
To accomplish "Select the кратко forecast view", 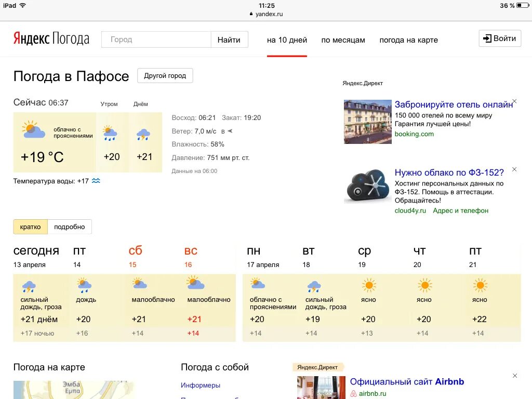I will click(31, 227).
